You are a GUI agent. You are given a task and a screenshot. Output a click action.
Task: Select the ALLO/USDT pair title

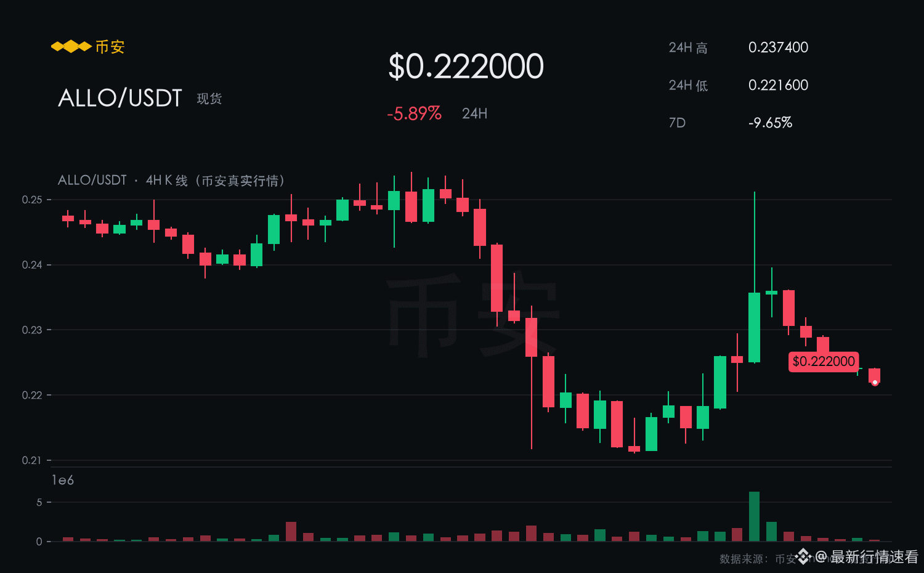click(x=120, y=98)
